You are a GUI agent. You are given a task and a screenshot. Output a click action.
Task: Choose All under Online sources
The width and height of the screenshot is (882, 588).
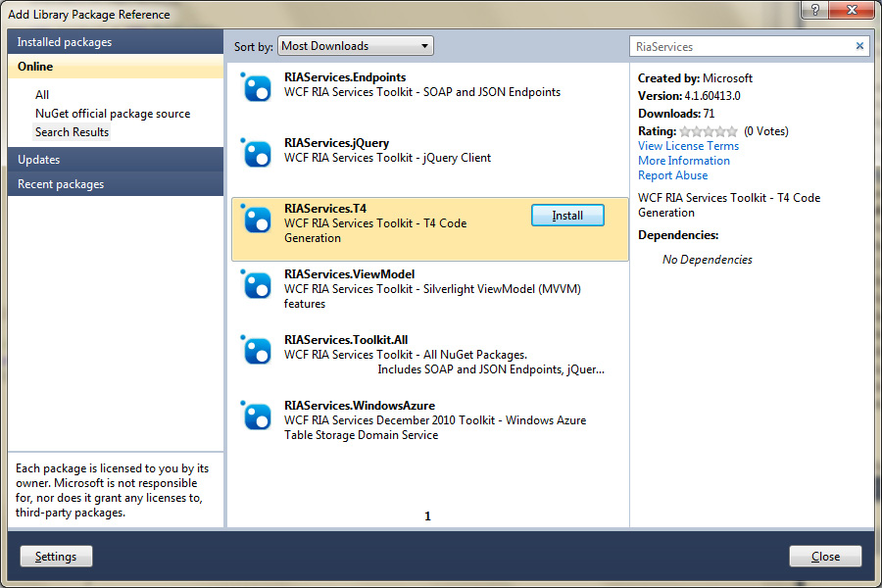(42, 94)
